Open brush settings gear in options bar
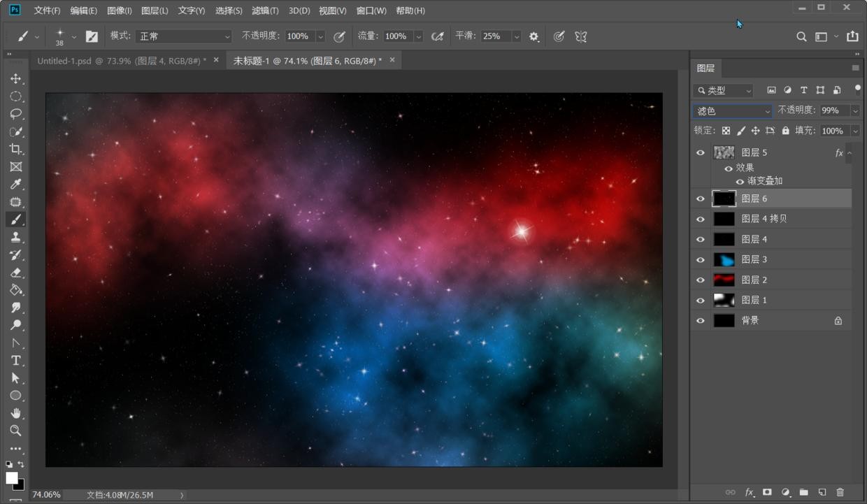867x504 pixels. click(534, 36)
